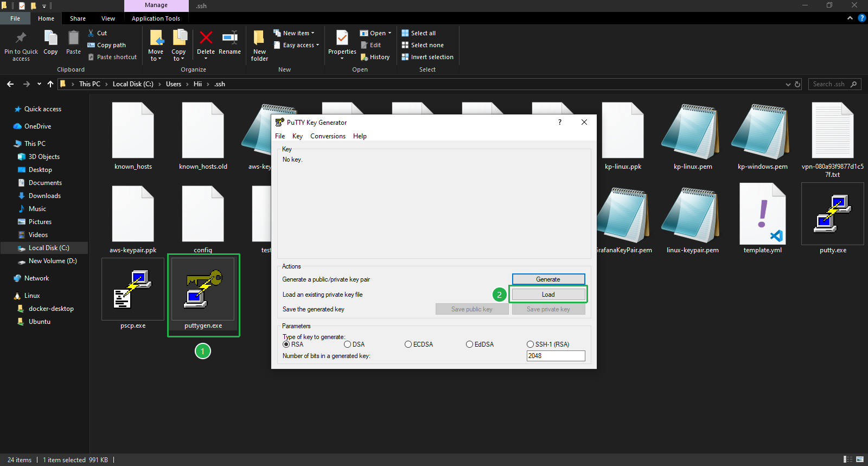Select the known_hosts file

(133, 136)
